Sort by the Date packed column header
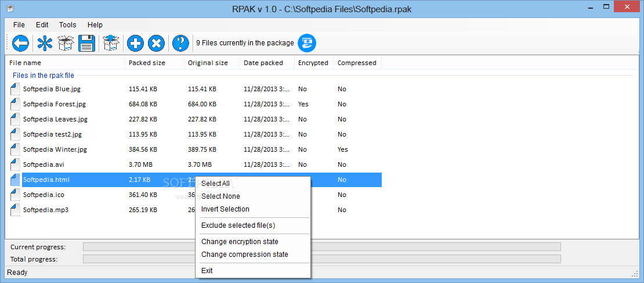This screenshot has width=644, height=283. 267,63
